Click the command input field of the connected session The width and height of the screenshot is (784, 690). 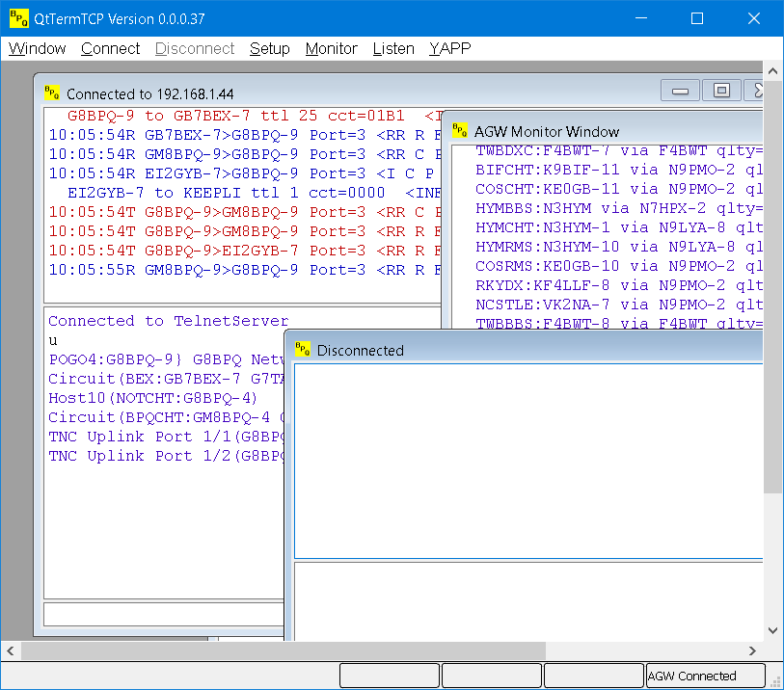[x=164, y=614]
